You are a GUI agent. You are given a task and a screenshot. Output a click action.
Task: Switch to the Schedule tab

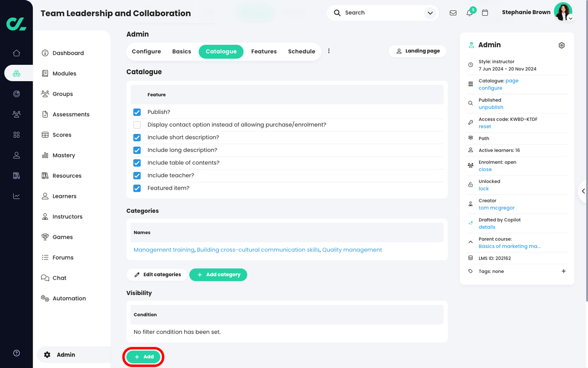point(302,52)
